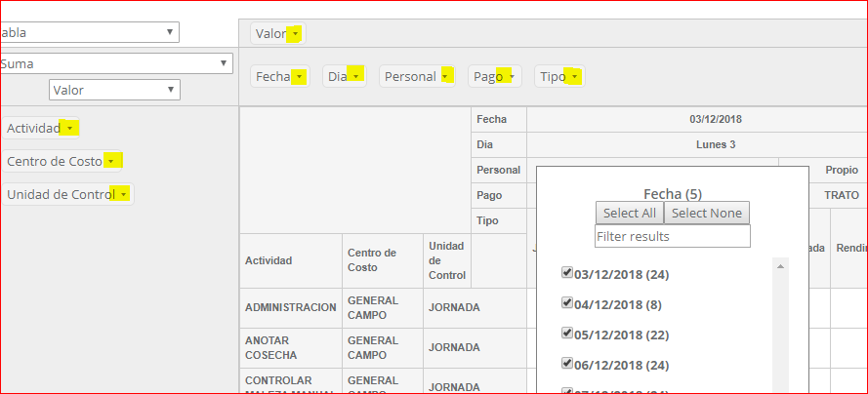Click GENERAL CAMPO in the ANOTAR COSECHA row
The height and width of the screenshot is (394, 868).
(383, 348)
